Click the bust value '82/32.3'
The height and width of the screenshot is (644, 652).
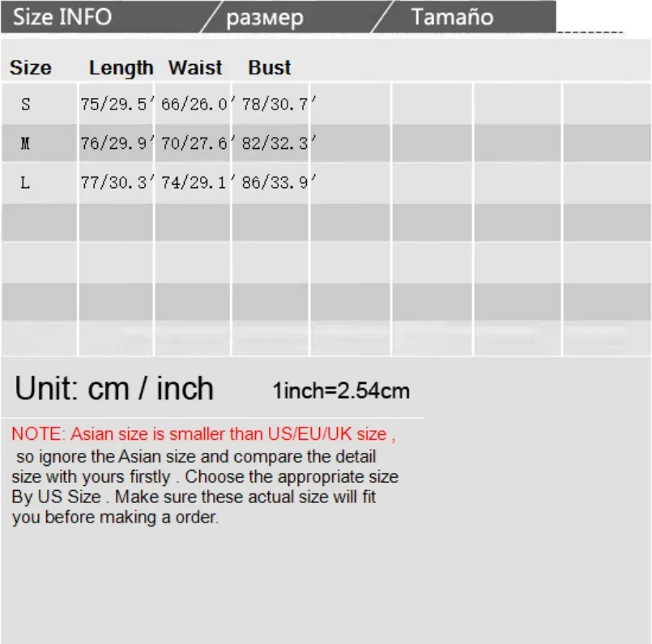(279, 143)
